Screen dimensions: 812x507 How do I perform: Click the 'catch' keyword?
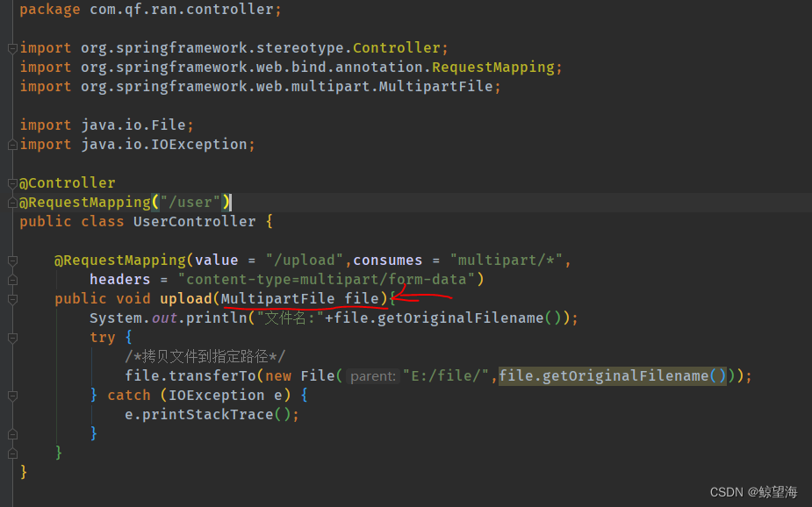pos(128,395)
